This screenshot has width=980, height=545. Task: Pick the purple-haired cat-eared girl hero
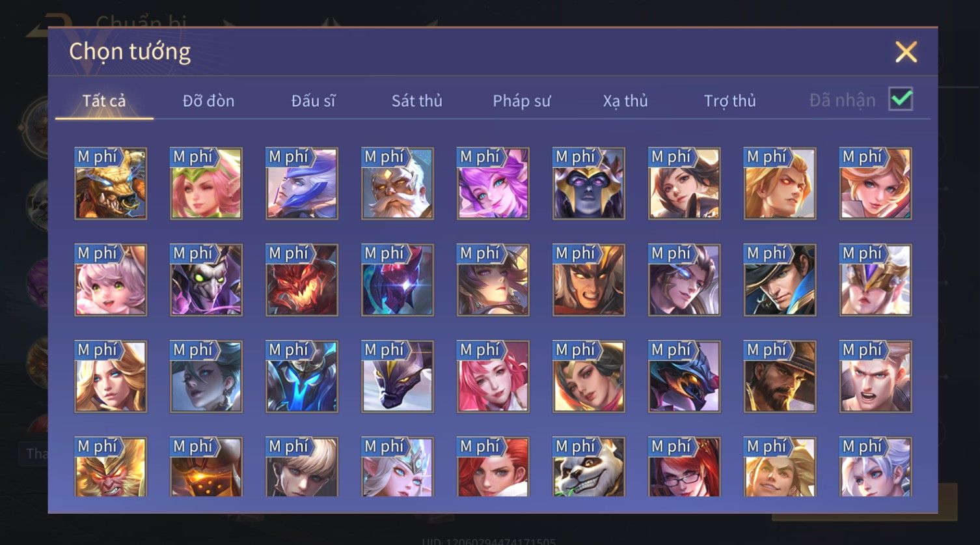click(x=493, y=184)
